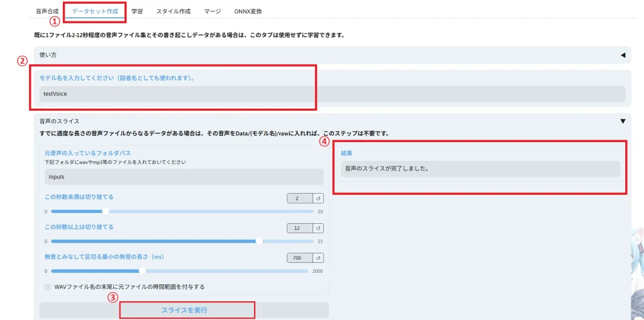Reset the maximum seconds value icon

click(x=319, y=228)
